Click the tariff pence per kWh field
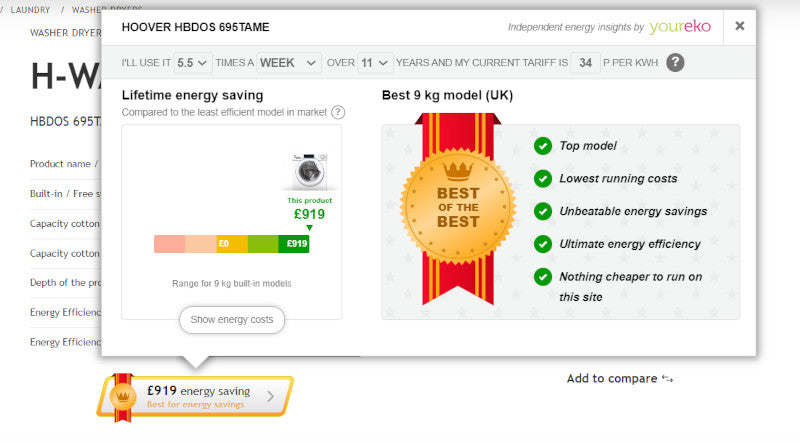This screenshot has width=800, height=443. coord(585,62)
